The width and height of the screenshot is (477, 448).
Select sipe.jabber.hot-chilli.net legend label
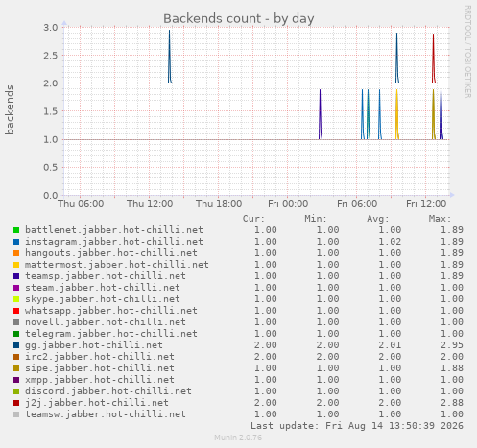click(x=100, y=368)
